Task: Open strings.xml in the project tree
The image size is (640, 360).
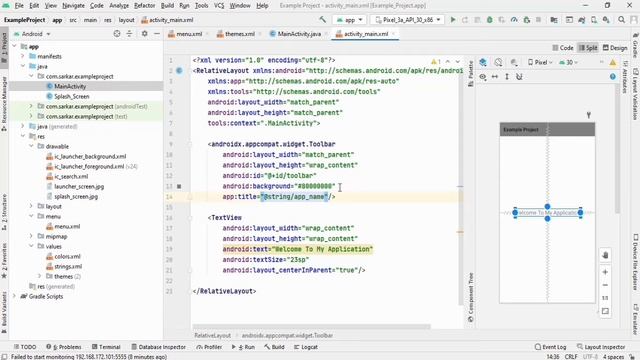Action: point(68,267)
